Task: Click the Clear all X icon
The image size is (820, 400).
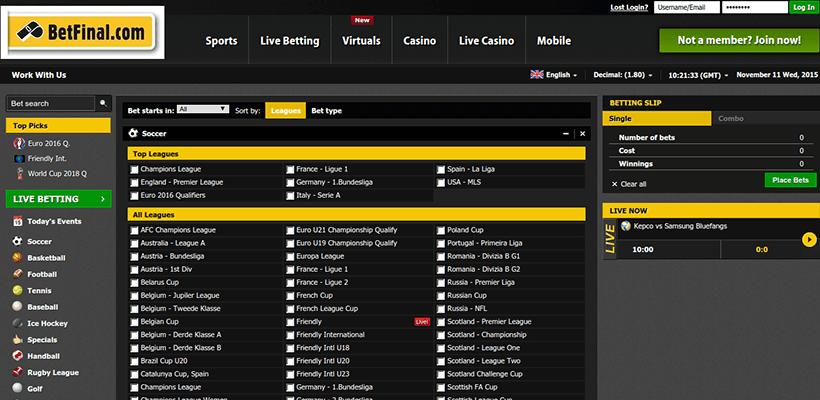Action: click(614, 184)
